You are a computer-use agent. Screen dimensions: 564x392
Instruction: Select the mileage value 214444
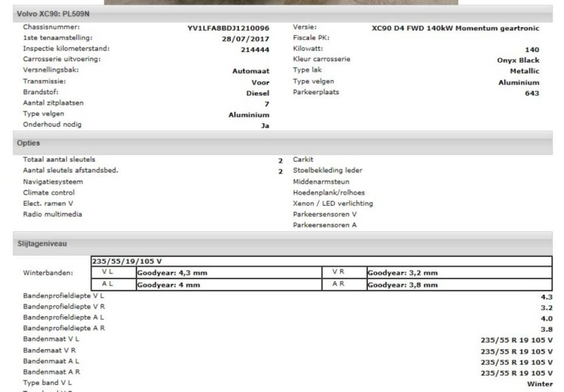pos(255,50)
